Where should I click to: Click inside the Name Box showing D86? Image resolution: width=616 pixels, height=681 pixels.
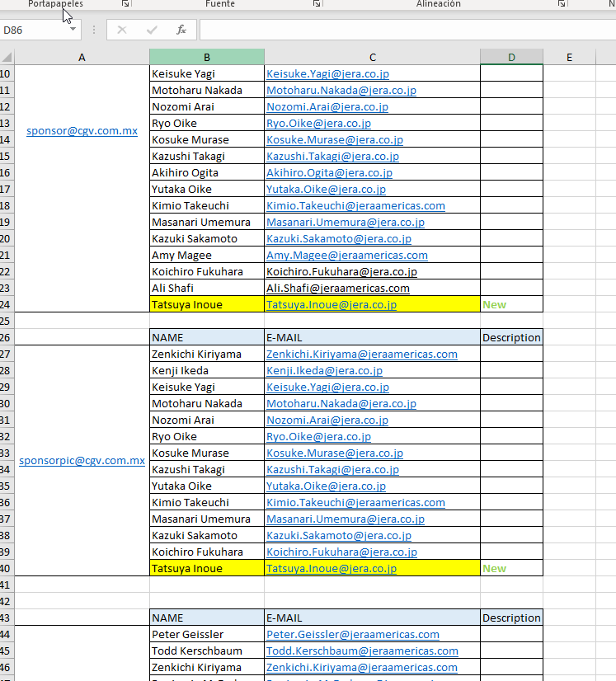pyautogui.click(x=33, y=30)
